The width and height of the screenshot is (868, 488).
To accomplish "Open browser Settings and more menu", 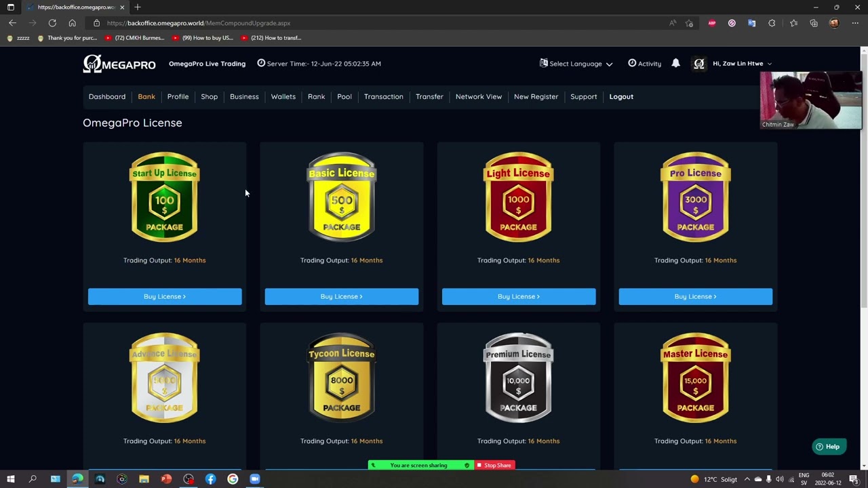I will click(x=855, y=23).
